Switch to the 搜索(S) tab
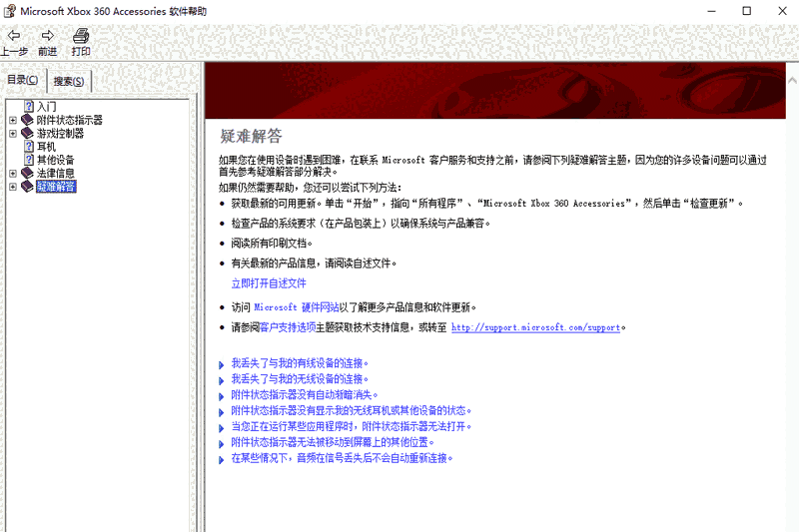The width and height of the screenshot is (799, 532). click(69, 81)
